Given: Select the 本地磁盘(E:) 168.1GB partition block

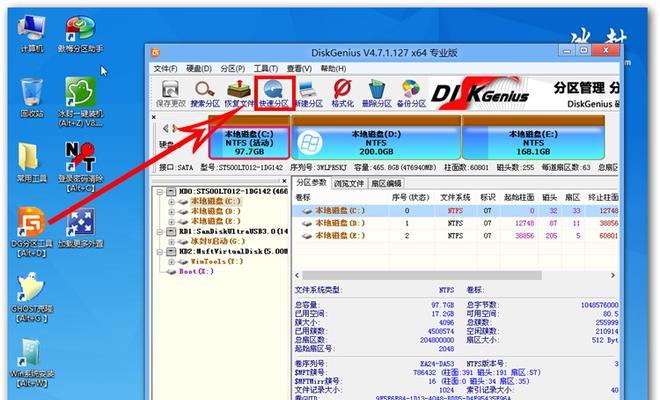Looking at the screenshot, I should tap(533, 142).
